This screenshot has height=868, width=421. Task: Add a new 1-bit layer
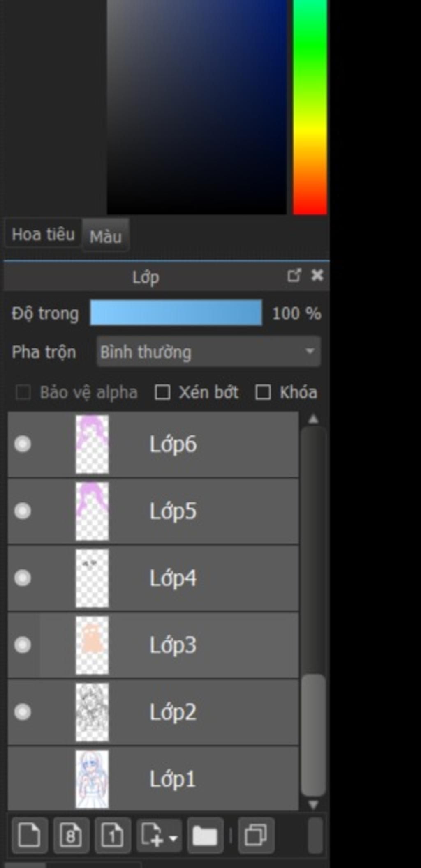[x=113, y=835]
